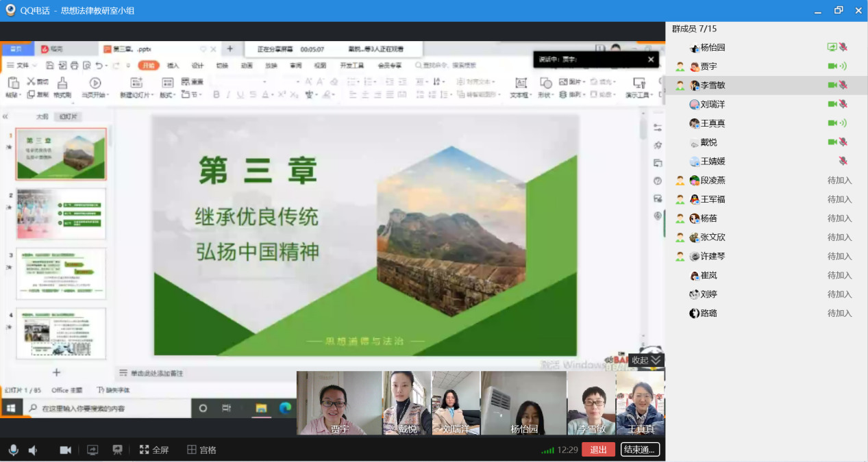Open the 动画 ribbon tab in shared WPS
The height and width of the screenshot is (462, 868).
tap(247, 66)
